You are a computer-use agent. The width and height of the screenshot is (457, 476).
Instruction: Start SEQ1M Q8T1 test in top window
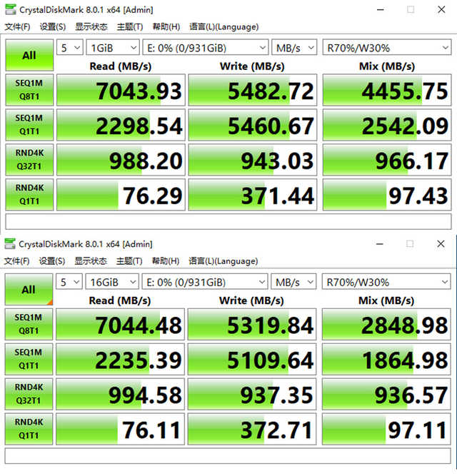[x=29, y=90]
